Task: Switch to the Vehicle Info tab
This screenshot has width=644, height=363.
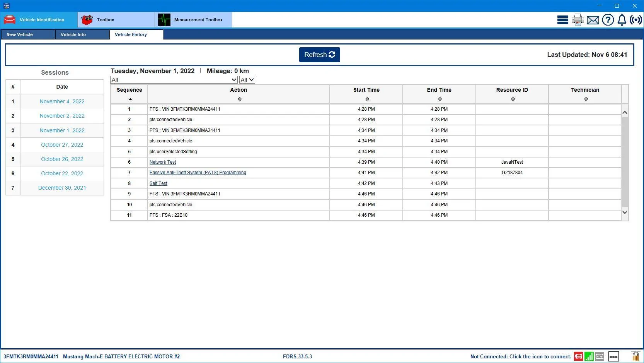Action: tap(82, 34)
